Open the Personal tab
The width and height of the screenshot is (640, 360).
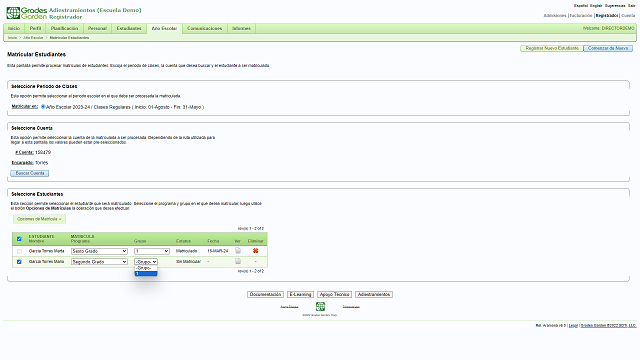(x=97, y=28)
